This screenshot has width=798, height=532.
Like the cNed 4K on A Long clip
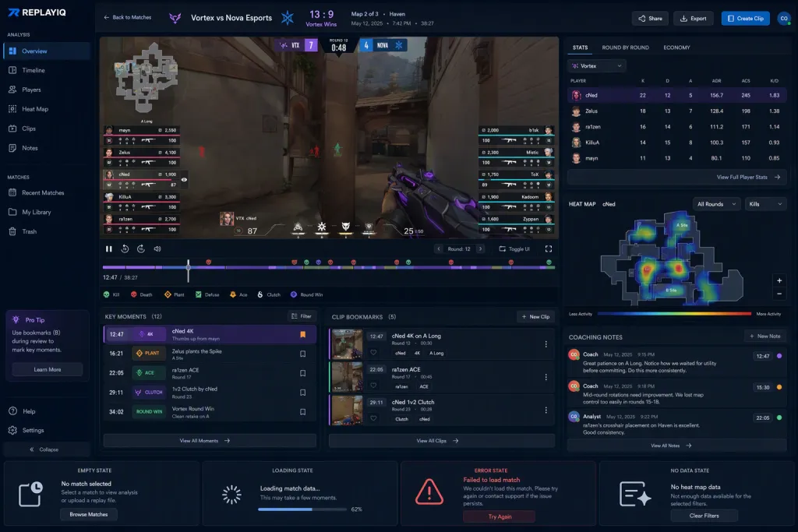(x=373, y=353)
